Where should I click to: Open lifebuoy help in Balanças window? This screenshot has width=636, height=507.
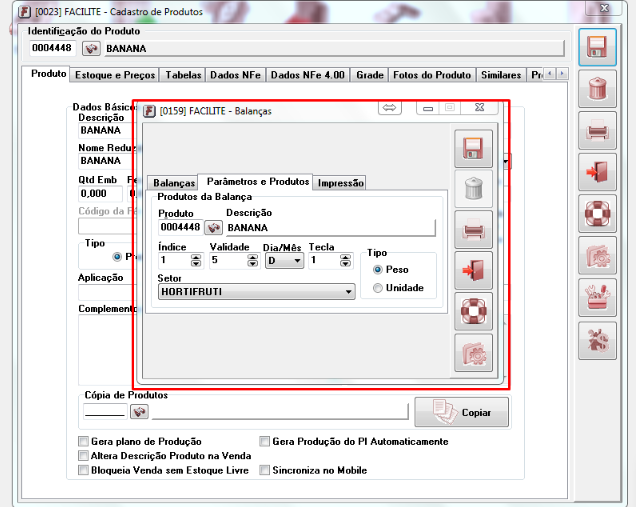coord(473,312)
